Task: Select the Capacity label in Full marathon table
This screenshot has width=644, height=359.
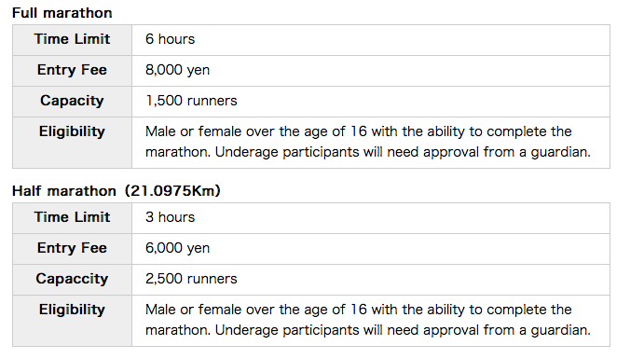Action: point(72,101)
